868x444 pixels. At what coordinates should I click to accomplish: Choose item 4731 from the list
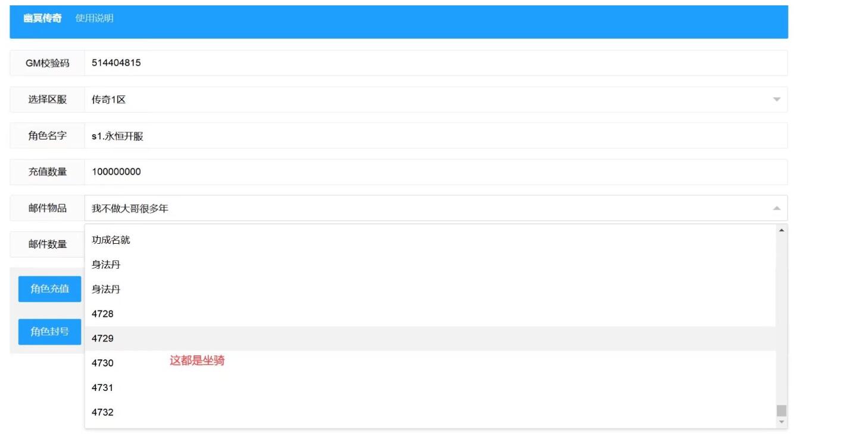(x=102, y=387)
